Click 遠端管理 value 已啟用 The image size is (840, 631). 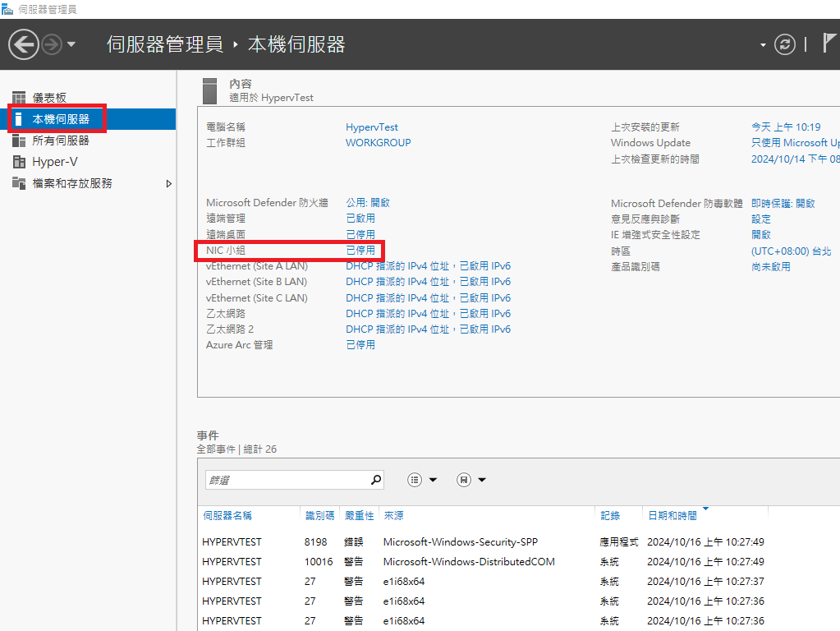[360, 219]
